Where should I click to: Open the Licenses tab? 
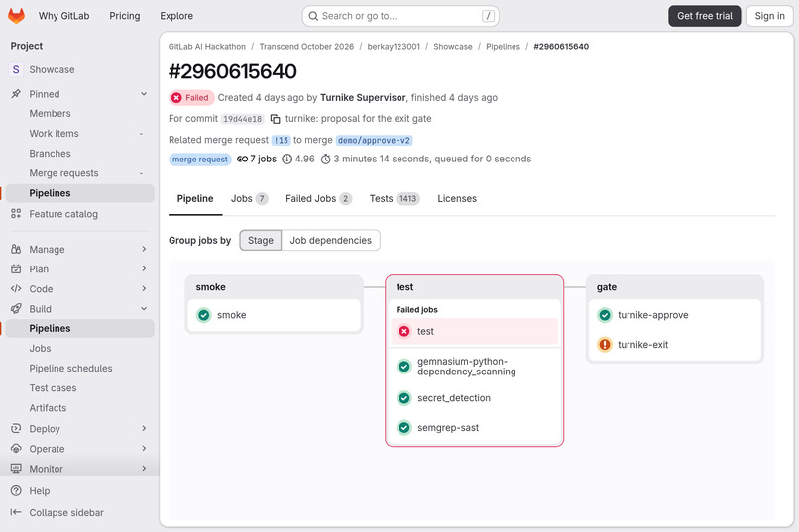[x=457, y=198]
